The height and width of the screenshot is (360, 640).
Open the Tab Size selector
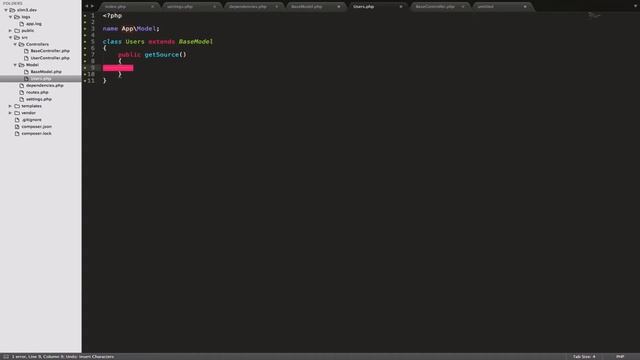pos(584,357)
